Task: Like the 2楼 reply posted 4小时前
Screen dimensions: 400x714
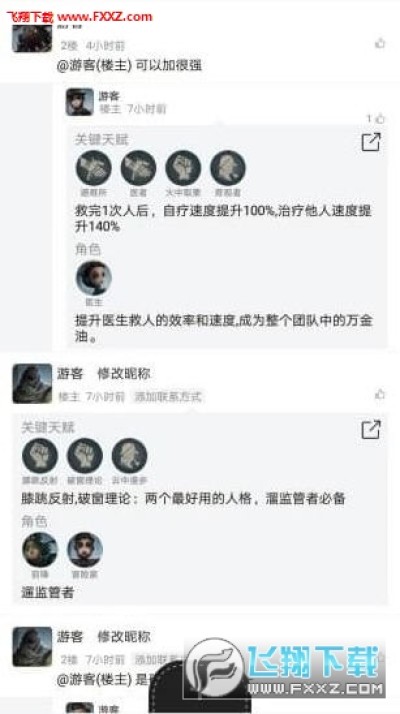Action: 379,44
